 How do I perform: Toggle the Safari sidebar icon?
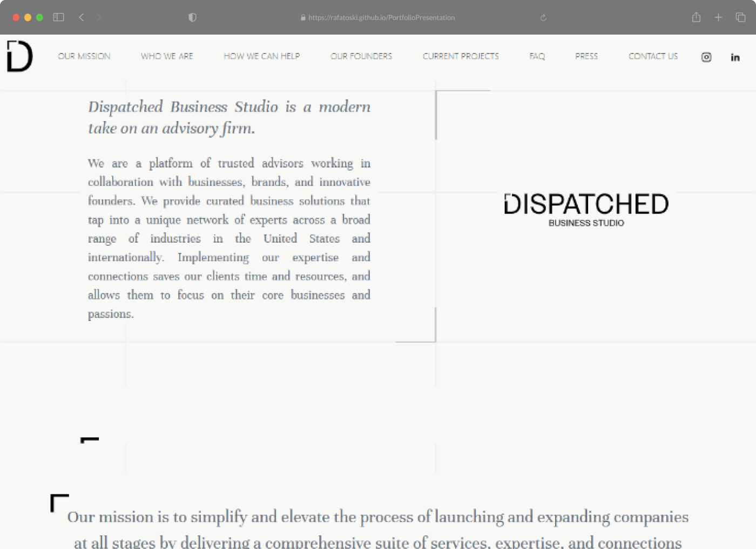(58, 17)
